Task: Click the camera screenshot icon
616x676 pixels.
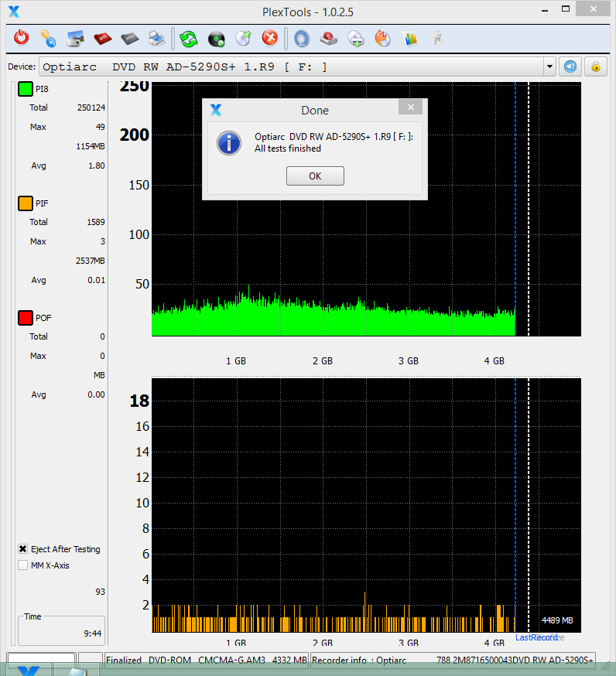Action: (x=75, y=39)
